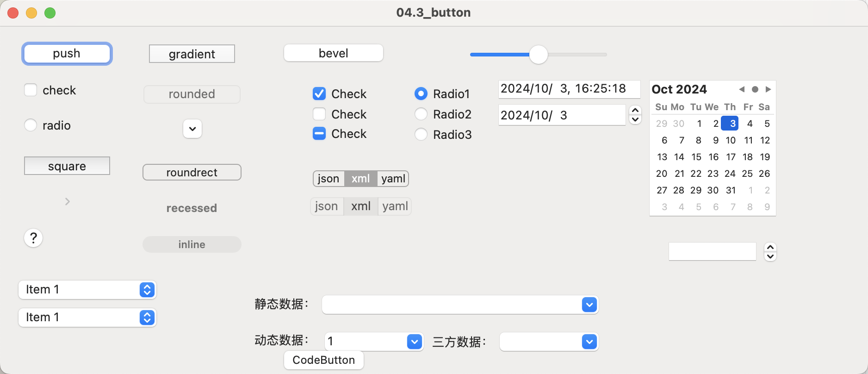Viewport: 868px width, 374px height.
Task: Click the 'recessed' button
Action: coord(192,208)
